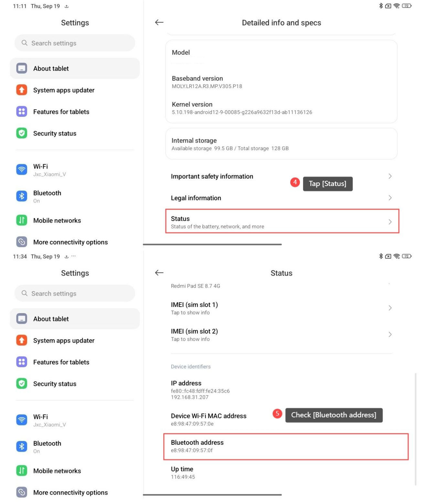Tap the More connectivity options icon in the 11:11 sidebar

(x=22, y=242)
